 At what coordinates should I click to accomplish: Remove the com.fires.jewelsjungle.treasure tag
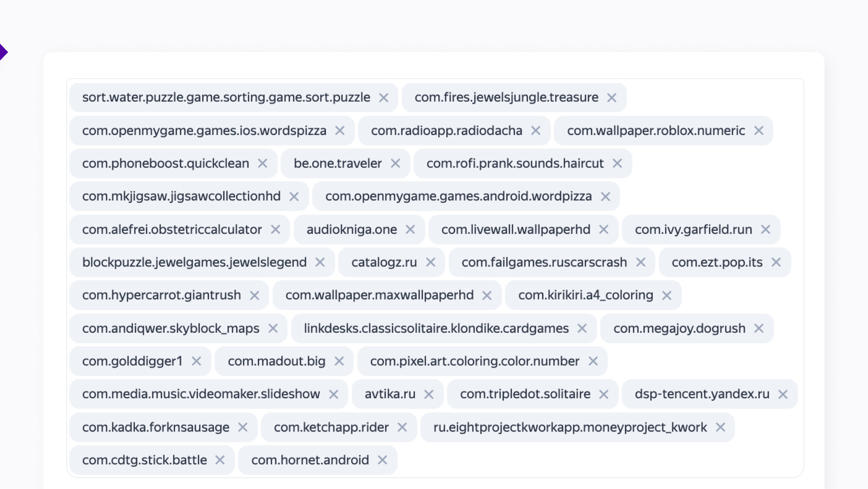click(x=612, y=98)
